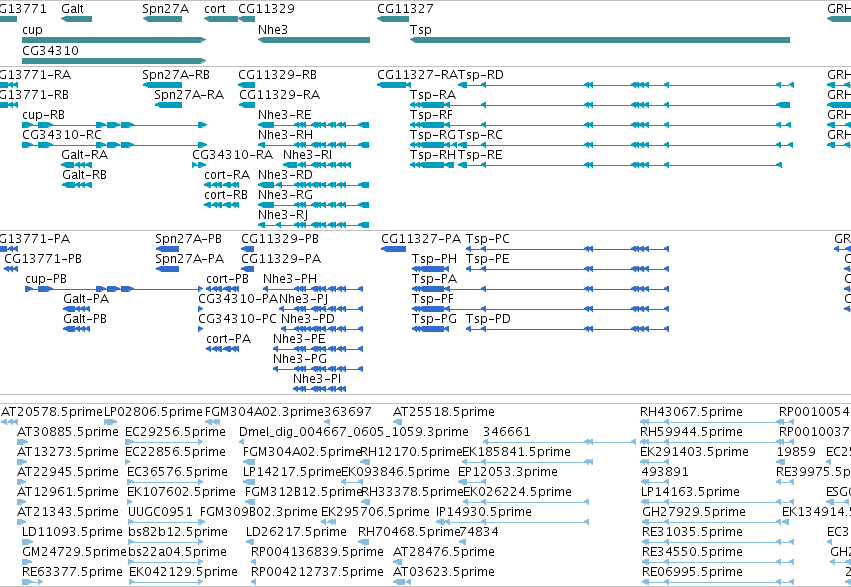Screen dimensions: 851x587
Task: Select protein label Tsp-PH
Action: [434, 259]
